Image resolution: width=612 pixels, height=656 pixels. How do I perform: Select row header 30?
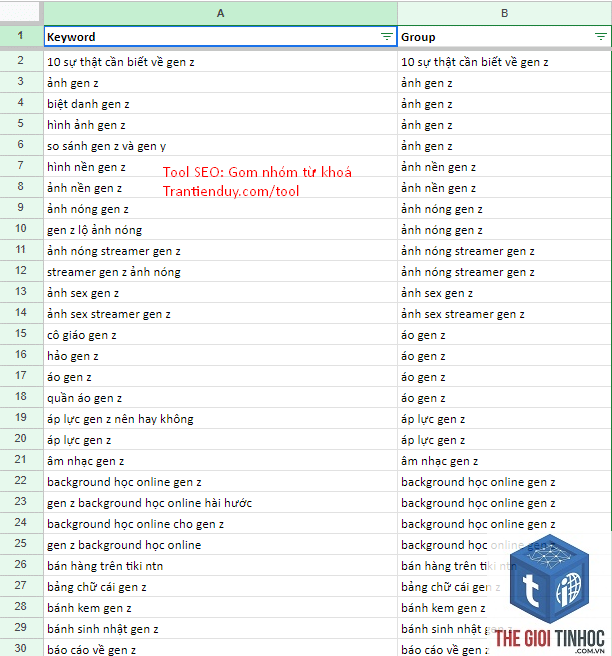(x=21, y=648)
